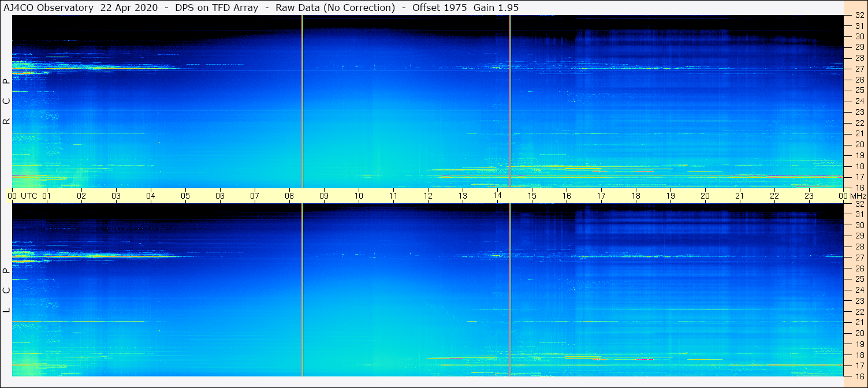Click hour 21 on the UTC time axis
Image resolution: width=868 pixels, height=388 pixels.
(740, 196)
